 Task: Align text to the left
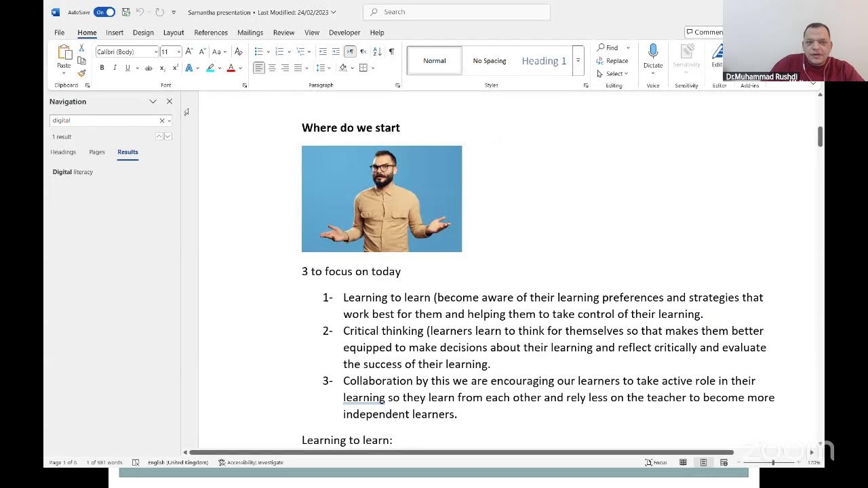coord(258,68)
